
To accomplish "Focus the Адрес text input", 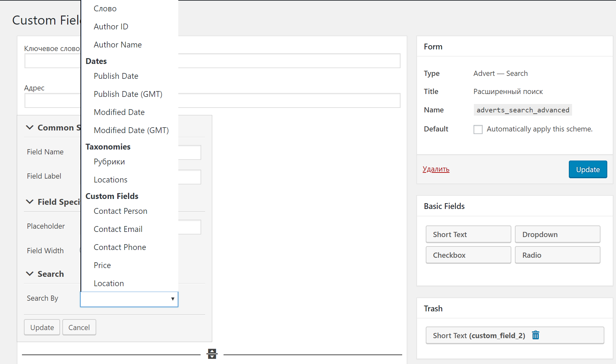I will tap(213, 100).
